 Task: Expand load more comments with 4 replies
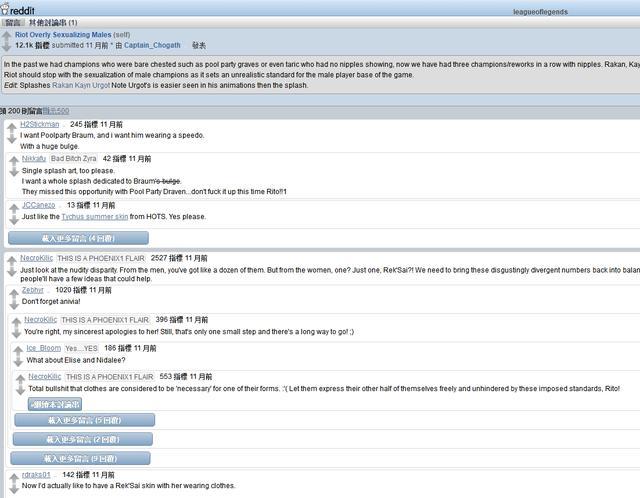pyautogui.click(x=78, y=238)
